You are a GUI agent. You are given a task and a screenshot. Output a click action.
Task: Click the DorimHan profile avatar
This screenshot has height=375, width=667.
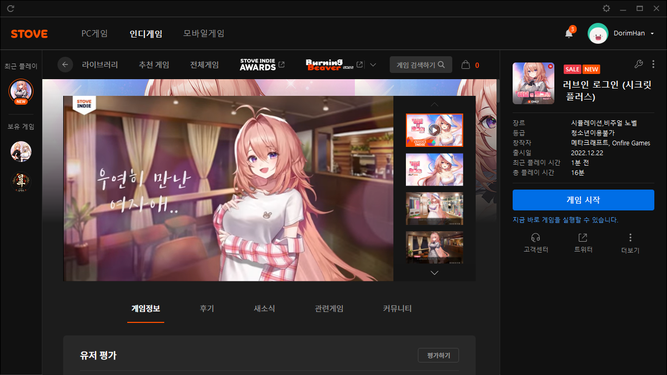click(598, 33)
